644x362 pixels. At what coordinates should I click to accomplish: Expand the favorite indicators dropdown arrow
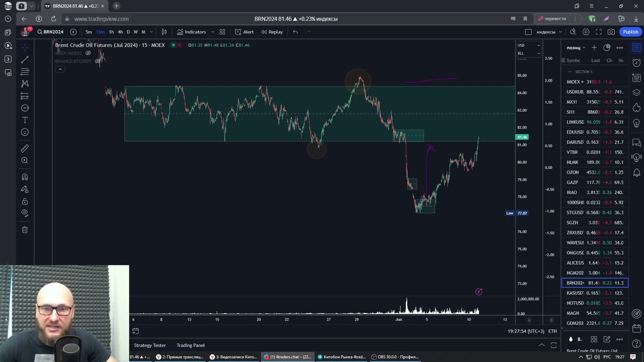click(212, 32)
